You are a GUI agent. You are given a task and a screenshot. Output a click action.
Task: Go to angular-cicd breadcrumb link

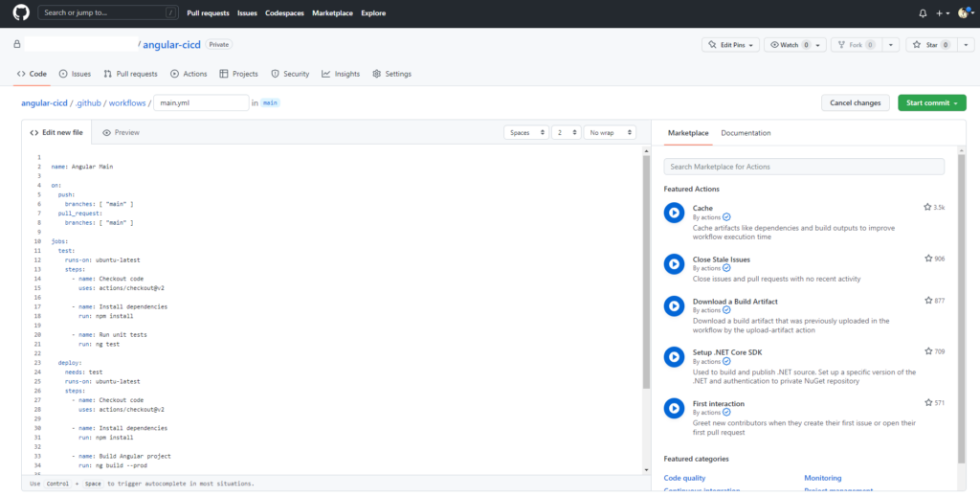(x=44, y=103)
